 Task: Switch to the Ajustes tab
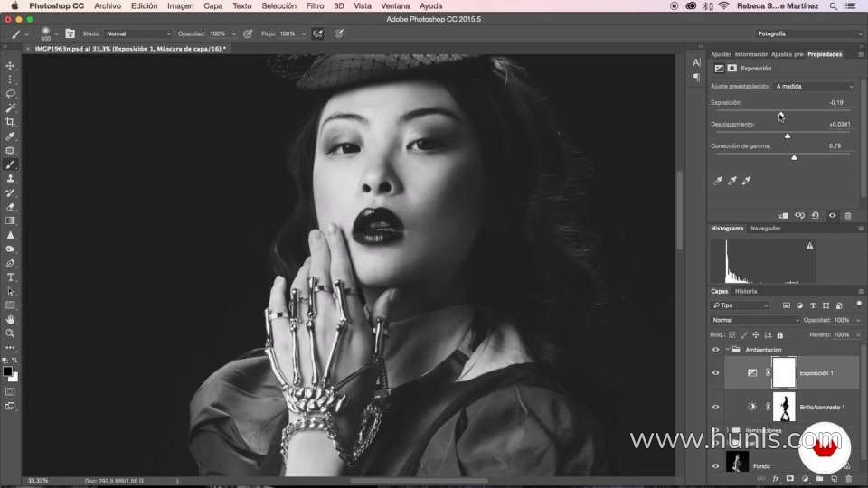[721, 54]
